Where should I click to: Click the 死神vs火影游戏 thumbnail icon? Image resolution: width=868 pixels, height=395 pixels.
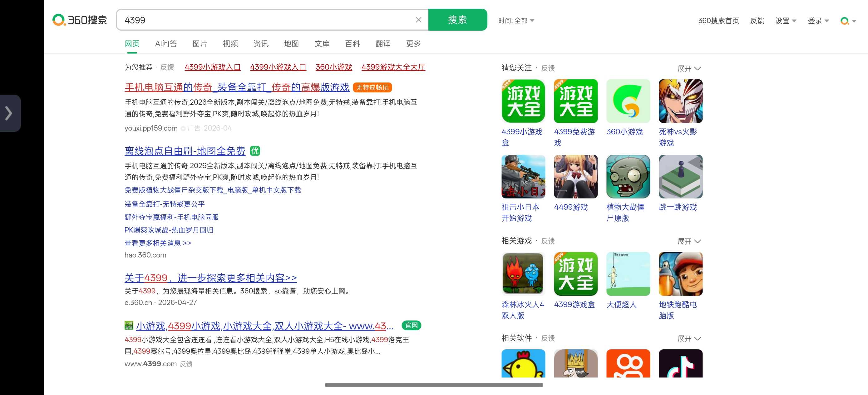tap(680, 101)
